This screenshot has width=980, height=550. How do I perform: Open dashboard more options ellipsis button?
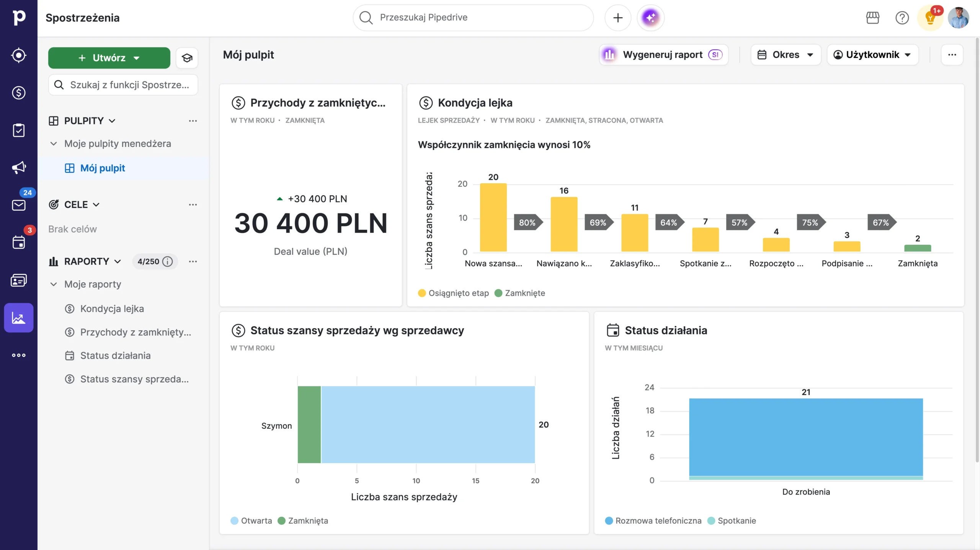click(x=952, y=55)
